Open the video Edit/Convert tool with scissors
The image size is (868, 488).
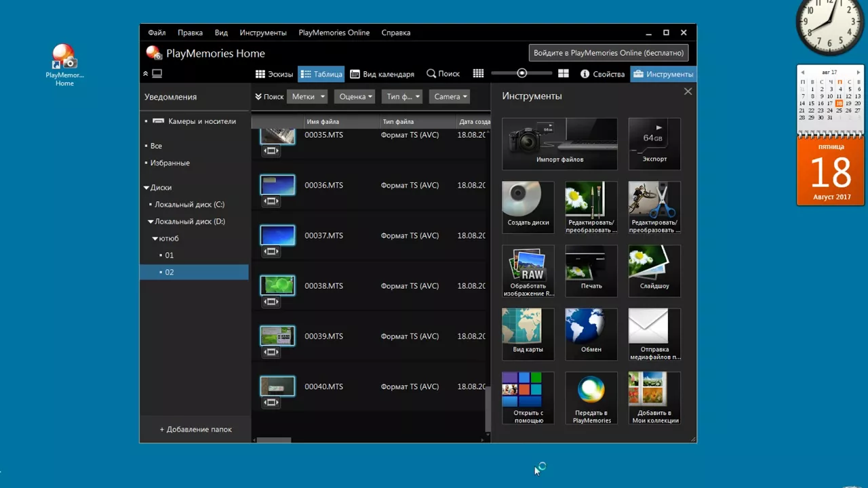click(654, 207)
